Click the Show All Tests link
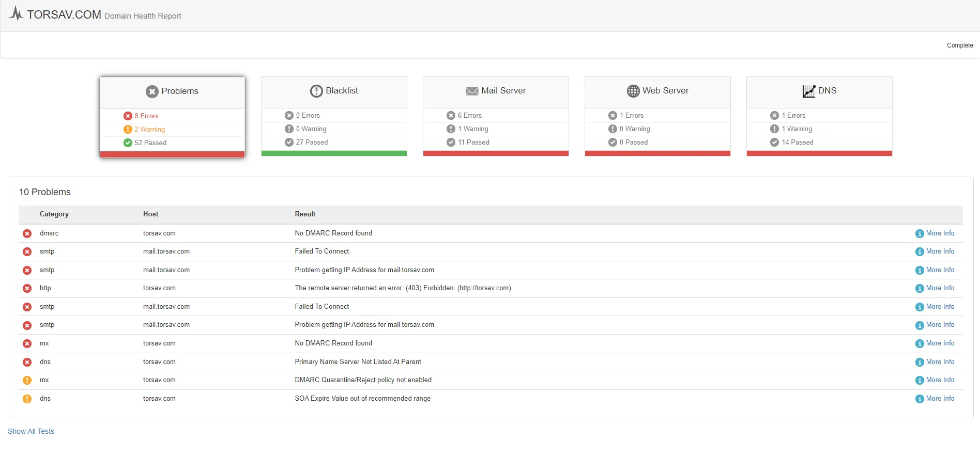980x457 pixels. [x=31, y=431]
